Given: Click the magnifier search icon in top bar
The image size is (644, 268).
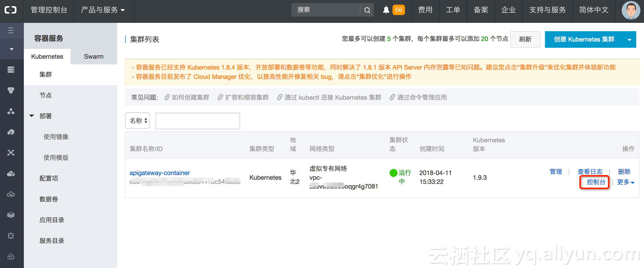Looking at the screenshot, I should (x=367, y=10).
